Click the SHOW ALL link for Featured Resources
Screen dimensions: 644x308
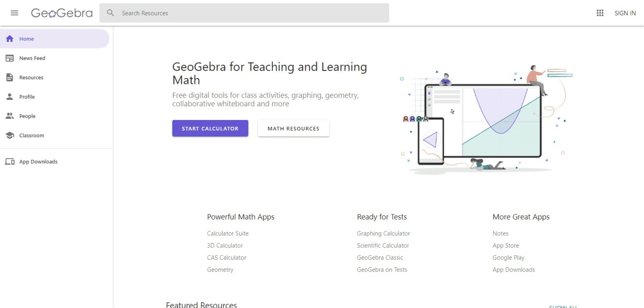562,306
